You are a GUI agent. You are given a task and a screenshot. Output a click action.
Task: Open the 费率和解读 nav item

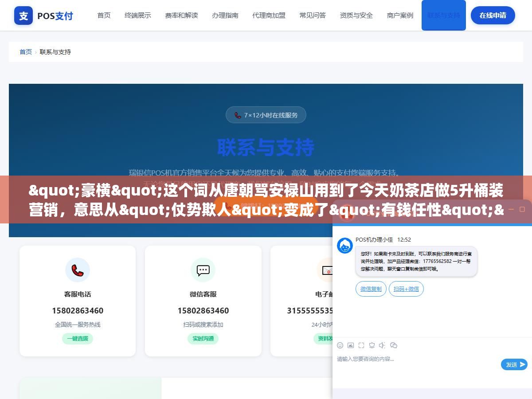coord(181,16)
